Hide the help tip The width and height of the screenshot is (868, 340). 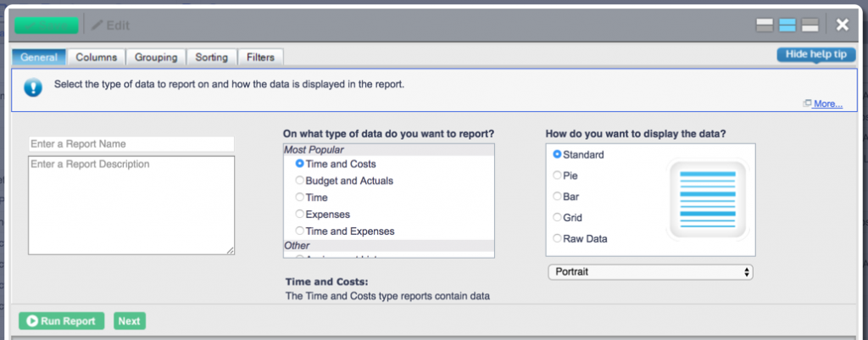pos(816,54)
